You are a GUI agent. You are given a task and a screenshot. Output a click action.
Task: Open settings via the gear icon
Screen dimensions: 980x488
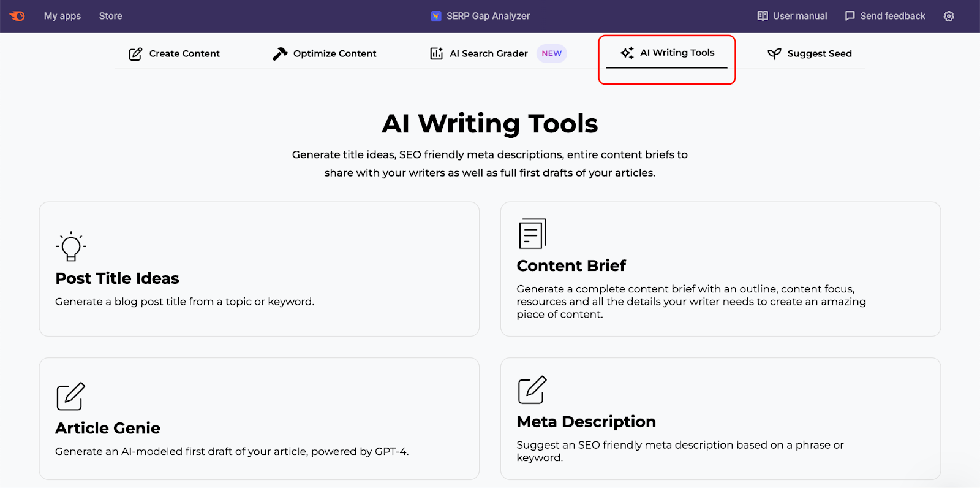[949, 16]
